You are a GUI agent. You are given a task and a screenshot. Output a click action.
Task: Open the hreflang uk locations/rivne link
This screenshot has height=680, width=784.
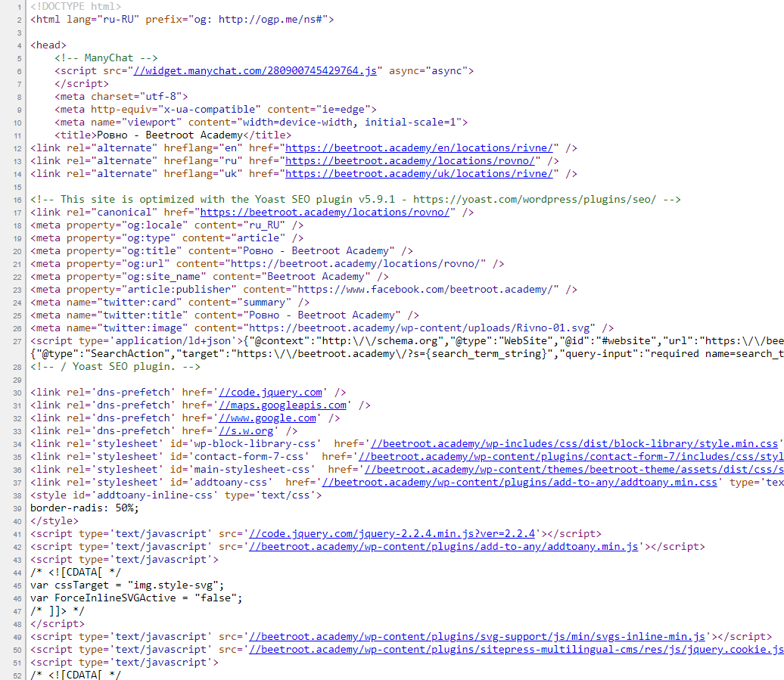tap(419, 174)
